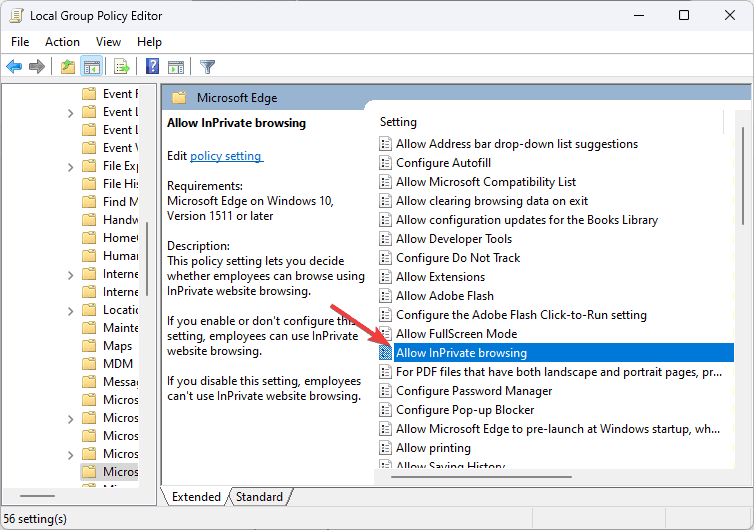This screenshot has height=530, width=754.
Task: Open the policy setting link
Action: [226, 156]
